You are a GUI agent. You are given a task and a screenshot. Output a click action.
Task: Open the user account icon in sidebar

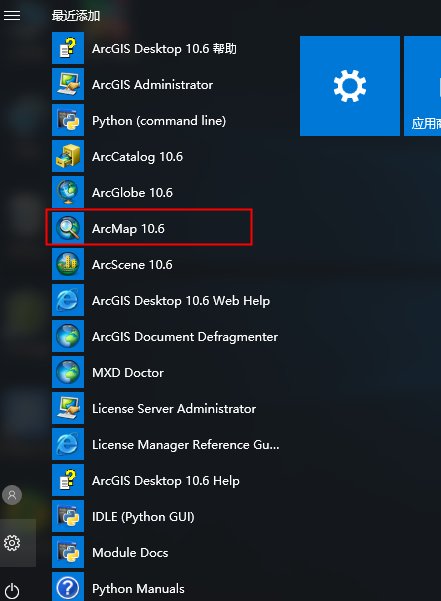click(x=12, y=495)
